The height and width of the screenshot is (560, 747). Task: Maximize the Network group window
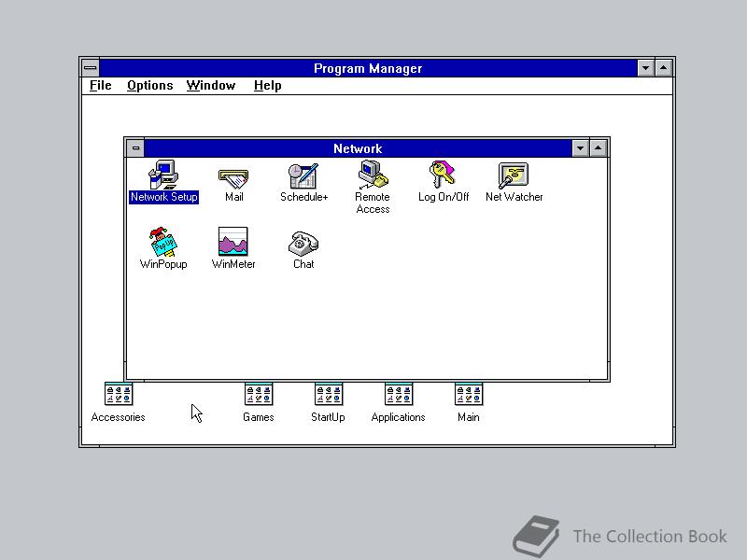tap(598, 148)
